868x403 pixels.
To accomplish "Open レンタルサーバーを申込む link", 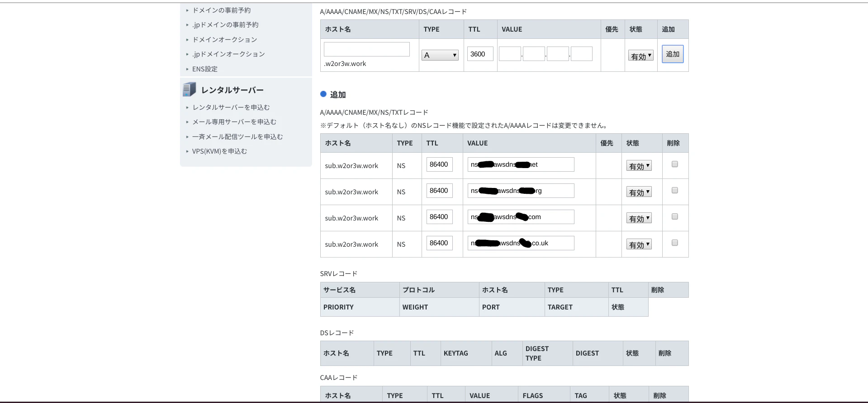I will click(x=231, y=107).
